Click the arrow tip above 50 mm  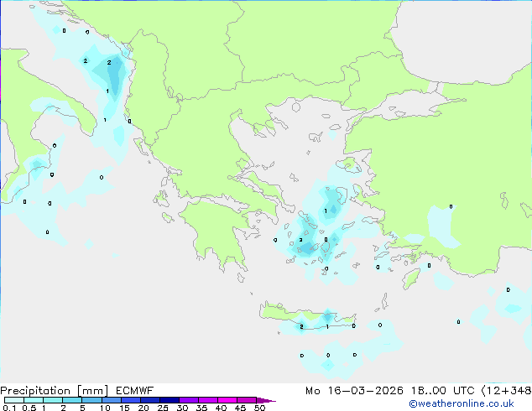point(266,400)
